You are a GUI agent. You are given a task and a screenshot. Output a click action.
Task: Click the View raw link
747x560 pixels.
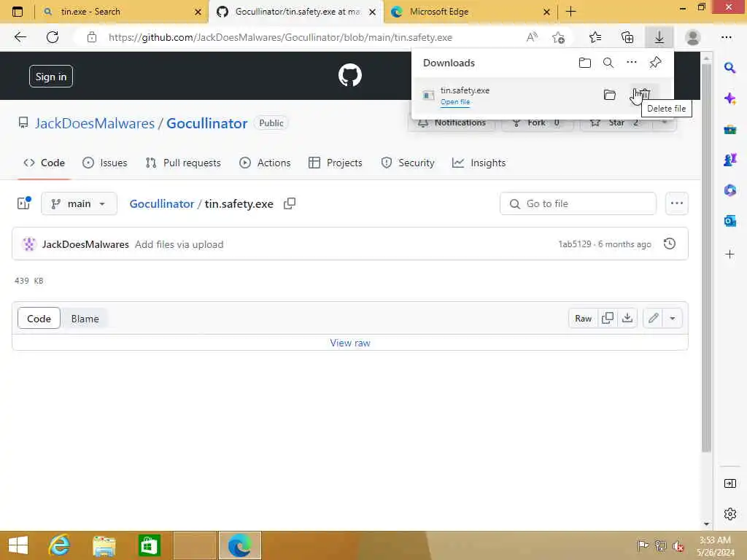(350, 343)
